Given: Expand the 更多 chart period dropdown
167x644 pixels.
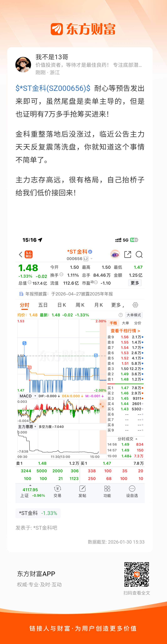Looking at the screenshot, I should tap(118, 305).
